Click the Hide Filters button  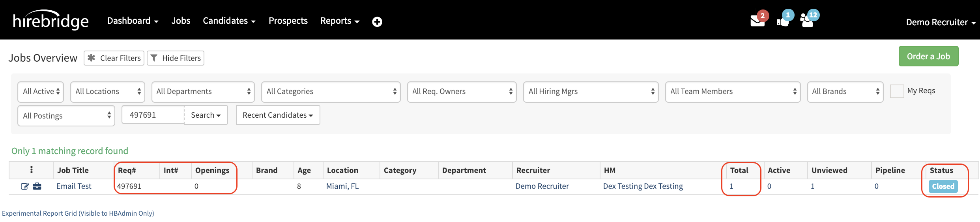[176, 58]
